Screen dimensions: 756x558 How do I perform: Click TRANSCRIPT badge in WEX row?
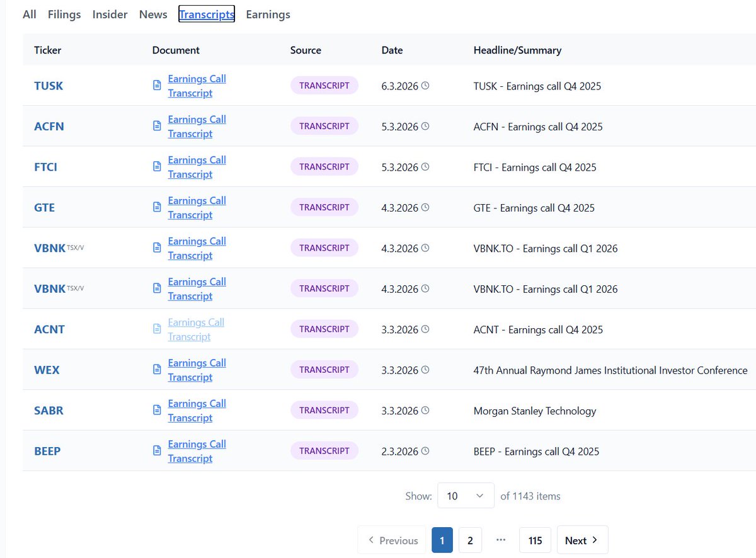click(324, 369)
